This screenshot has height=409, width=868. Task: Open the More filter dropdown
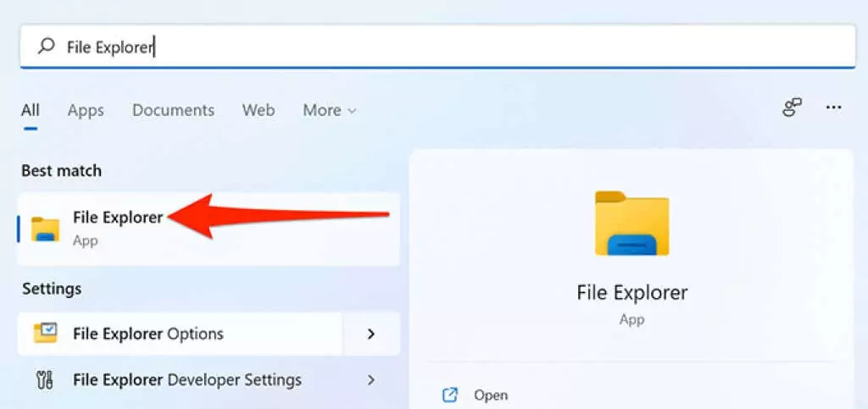point(330,111)
